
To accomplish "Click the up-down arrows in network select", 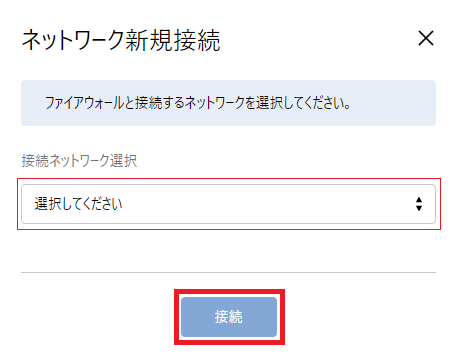I will (x=419, y=204).
